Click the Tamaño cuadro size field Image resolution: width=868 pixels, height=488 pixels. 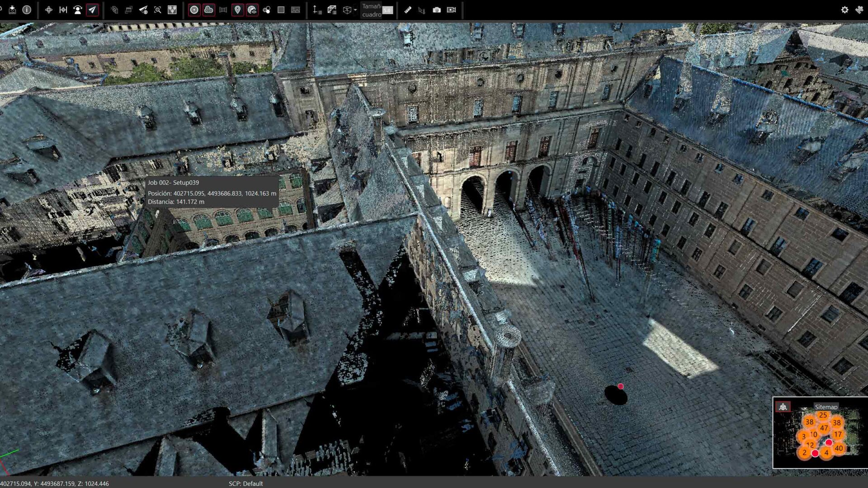click(x=387, y=10)
